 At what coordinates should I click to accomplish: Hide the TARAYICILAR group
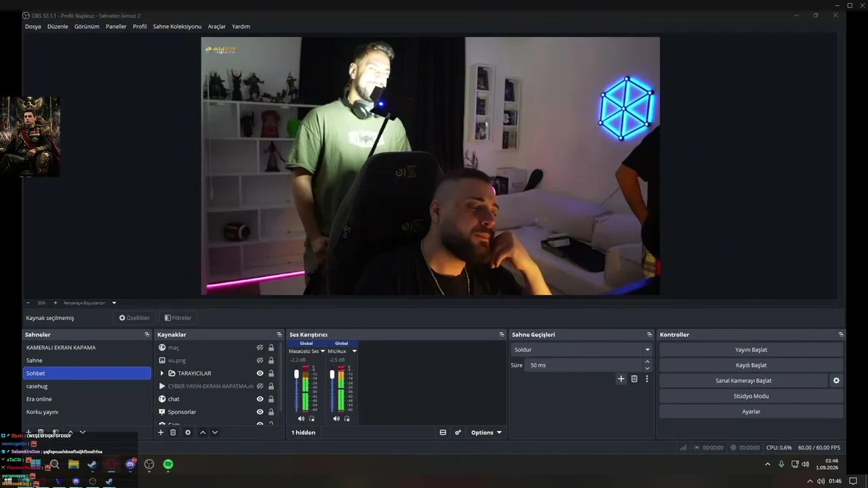[x=260, y=373]
